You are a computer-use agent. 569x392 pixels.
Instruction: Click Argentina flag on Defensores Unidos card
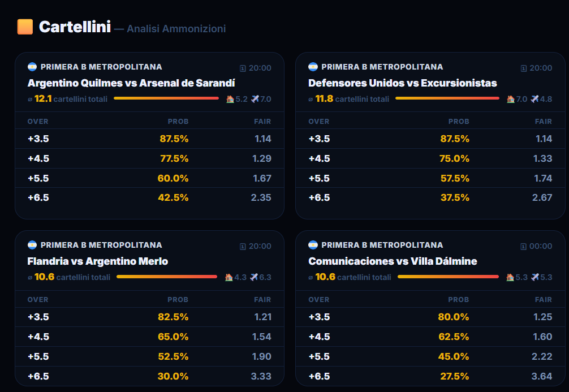(x=313, y=67)
